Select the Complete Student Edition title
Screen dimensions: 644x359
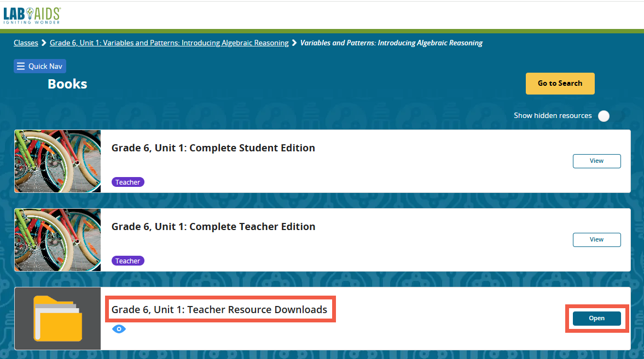(213, 148)
